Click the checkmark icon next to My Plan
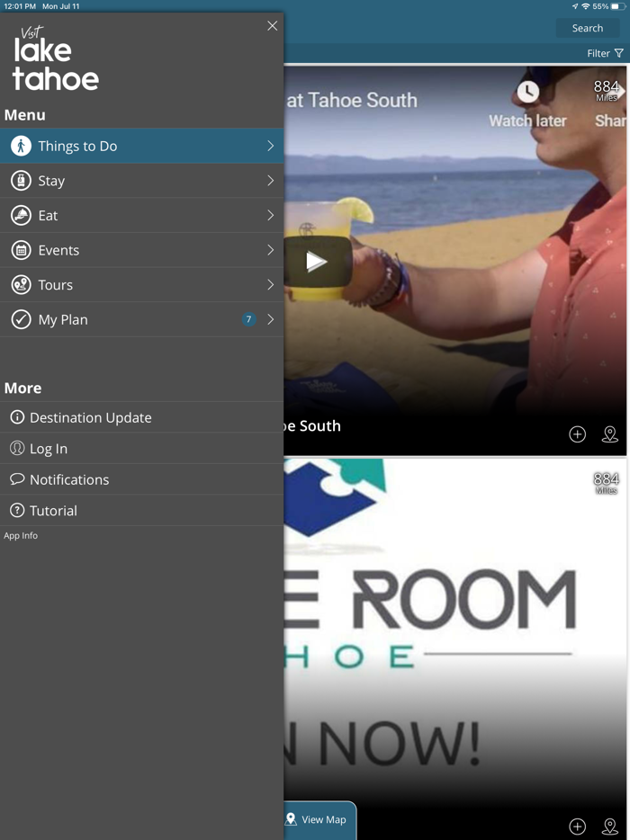Image resolution: width=630 pixels, height=840 pixels. click(x=21, y=320)
